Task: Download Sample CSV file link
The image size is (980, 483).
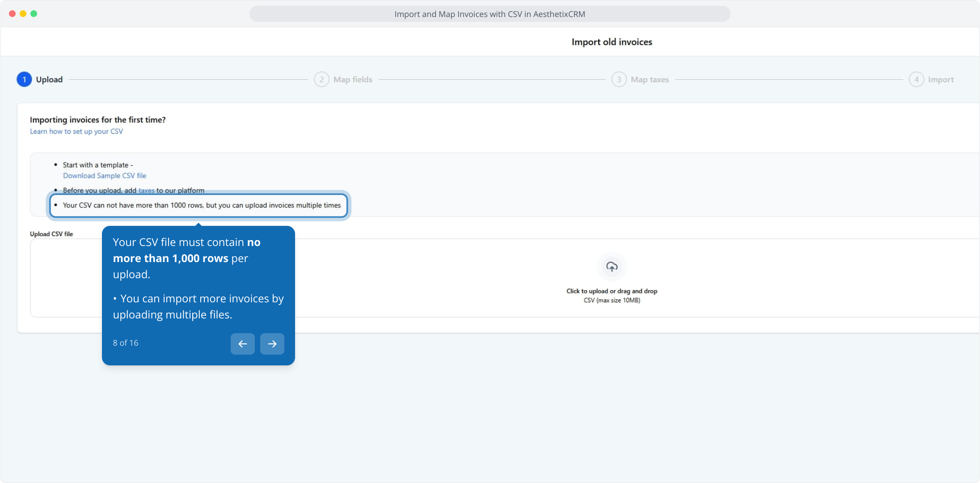Action: (104, 176)
